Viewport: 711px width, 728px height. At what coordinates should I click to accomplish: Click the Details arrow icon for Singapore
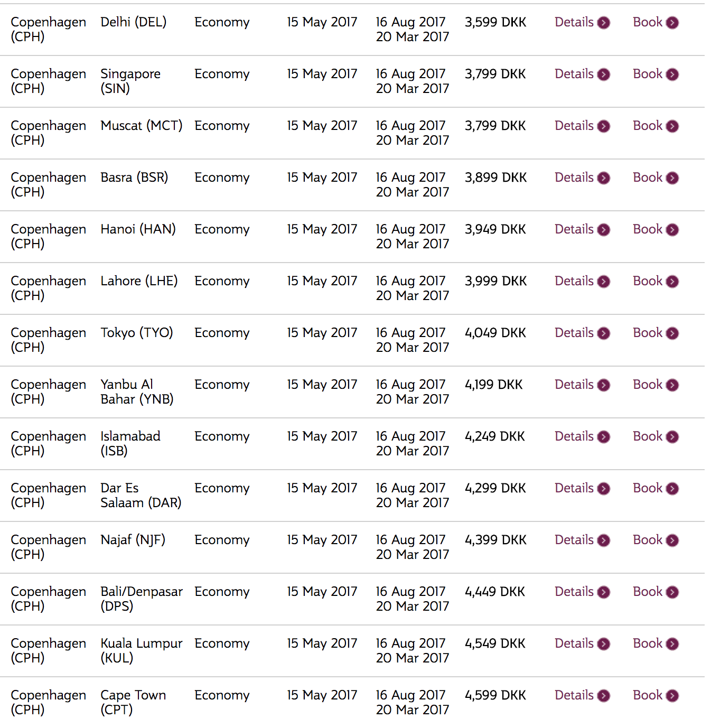[603, 74]
